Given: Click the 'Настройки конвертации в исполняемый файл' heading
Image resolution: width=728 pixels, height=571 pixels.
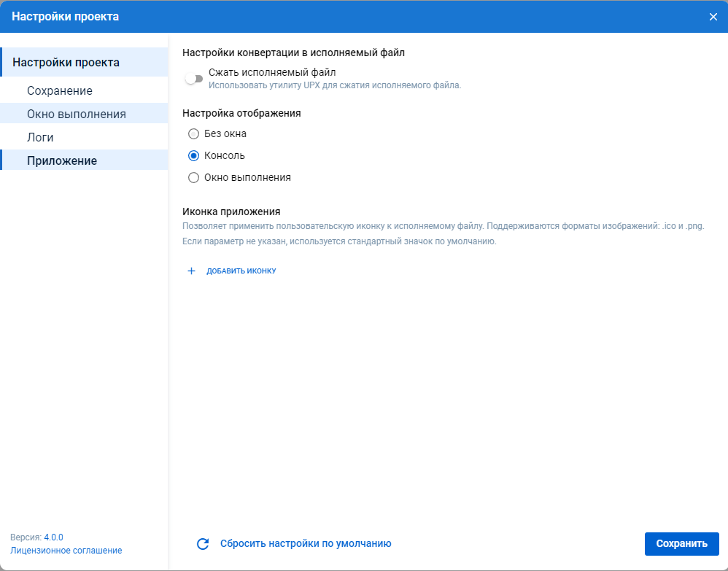Looking at the screenshot, I should [293, 53].
